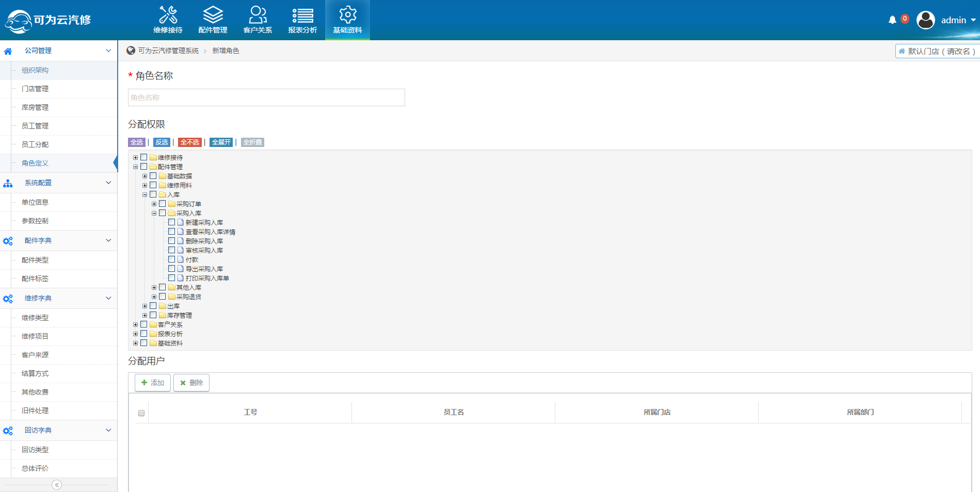Open the 门店管理 sidebar menu item
This screenshot has width=980, height=492.
[35, 89]
